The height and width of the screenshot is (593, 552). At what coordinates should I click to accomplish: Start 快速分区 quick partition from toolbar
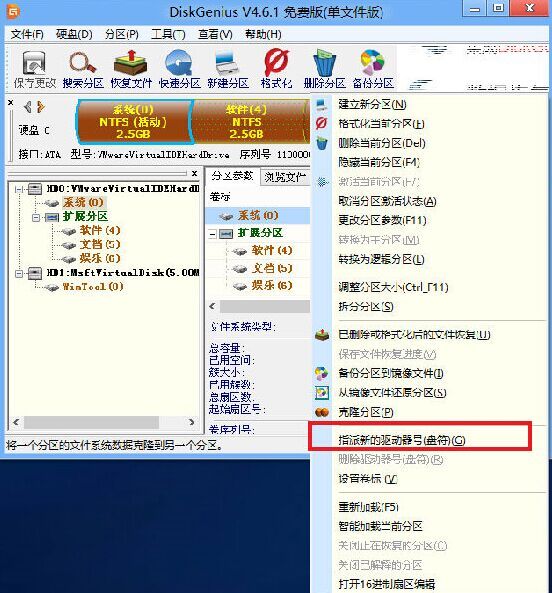(179, 69)
